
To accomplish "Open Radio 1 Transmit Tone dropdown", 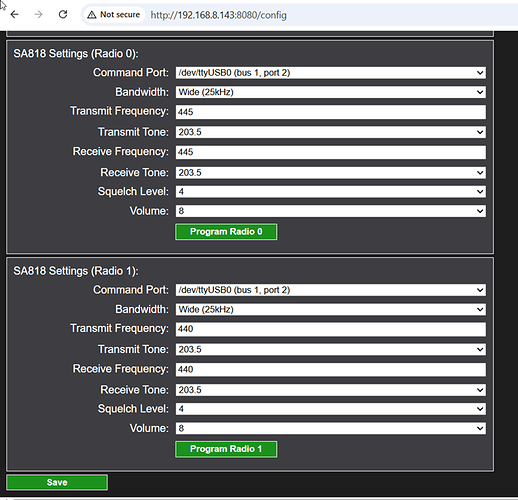I will (x=331, y=349).
